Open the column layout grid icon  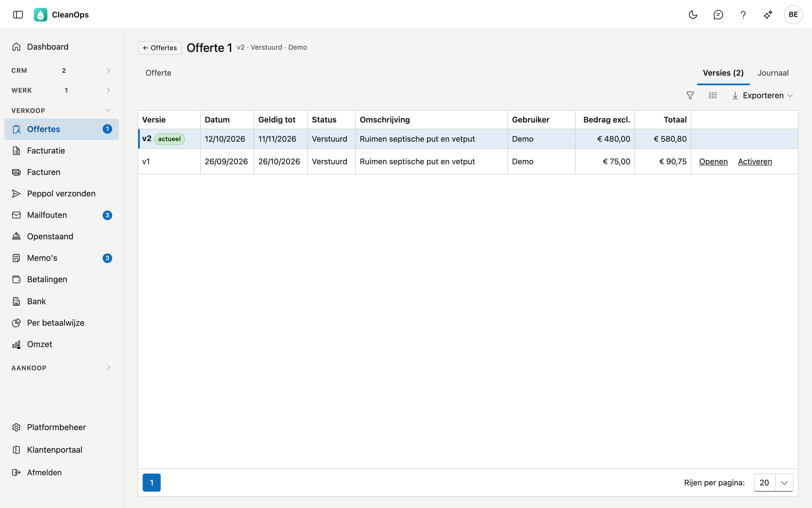click(x=713, y=95)
